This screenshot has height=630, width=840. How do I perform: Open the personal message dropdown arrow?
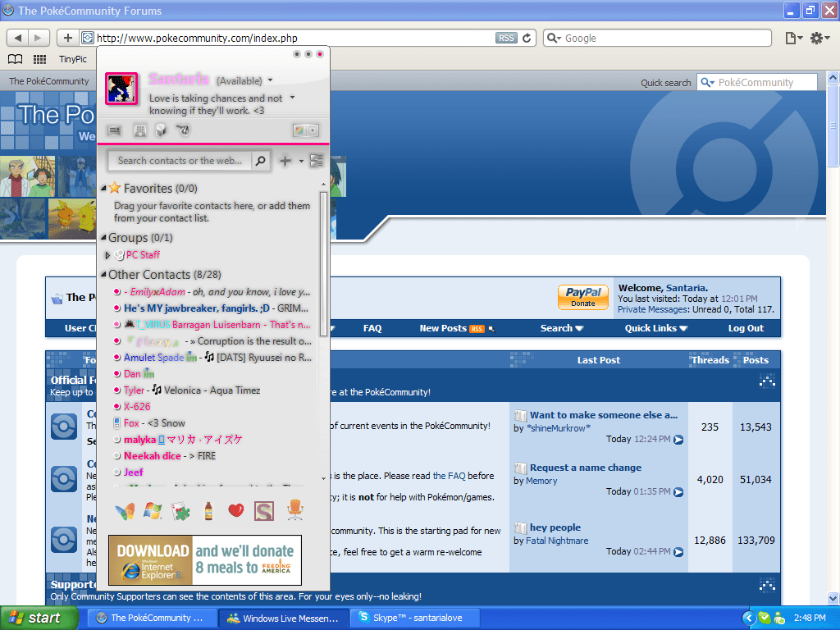(x=293, y=98)
